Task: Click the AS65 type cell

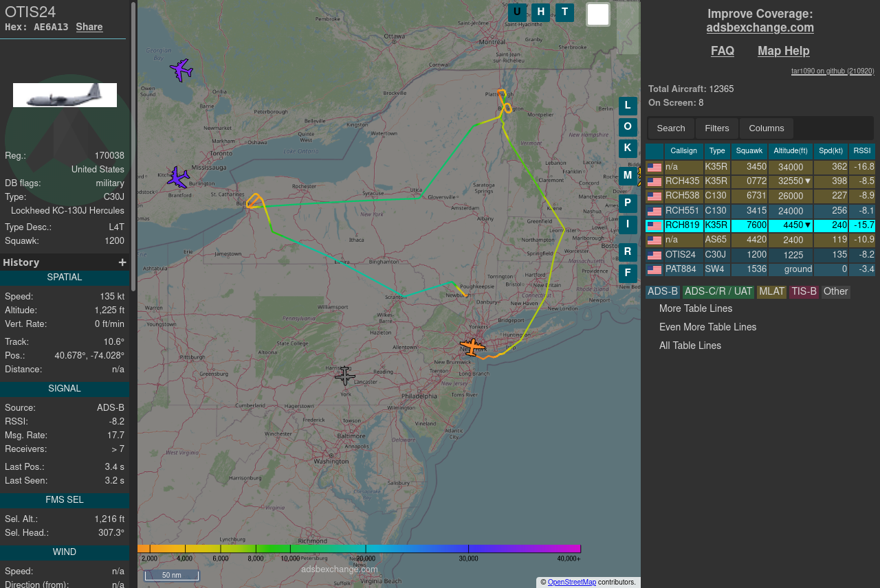Action: [x=717, y=240]
